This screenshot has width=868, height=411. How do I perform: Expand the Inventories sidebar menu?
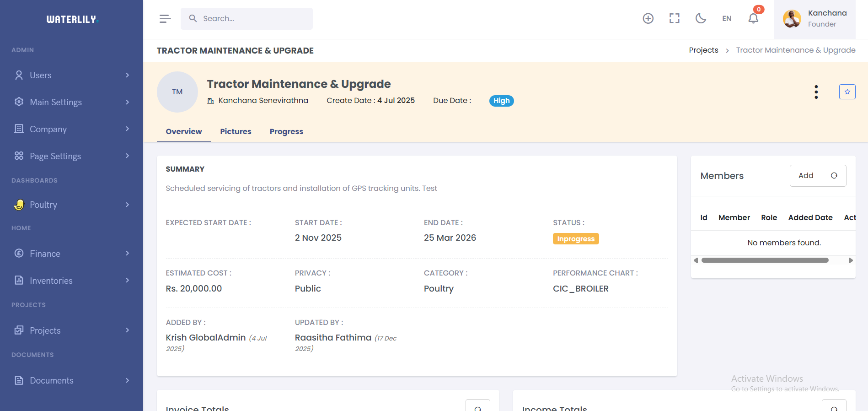click(71, 281)
